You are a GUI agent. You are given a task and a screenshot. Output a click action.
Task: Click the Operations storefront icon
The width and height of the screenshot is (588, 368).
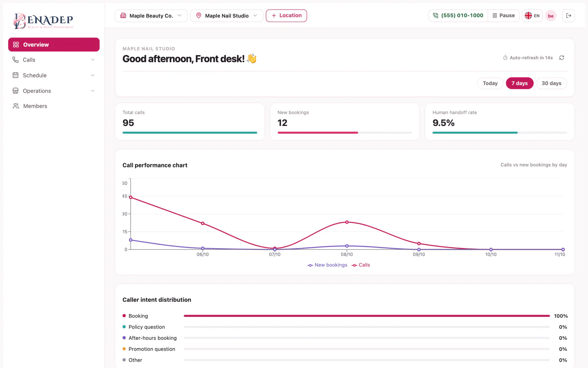[x=15, y=91]
